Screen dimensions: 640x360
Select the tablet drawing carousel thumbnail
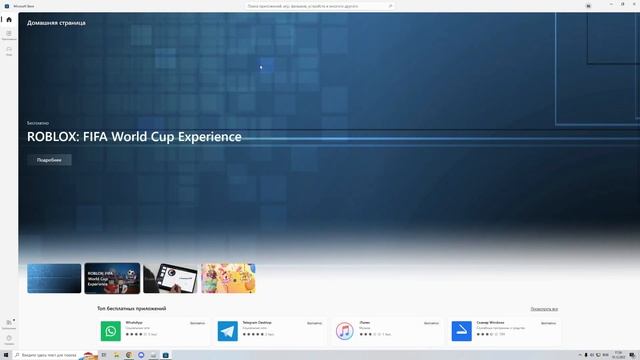pos(170,278)
